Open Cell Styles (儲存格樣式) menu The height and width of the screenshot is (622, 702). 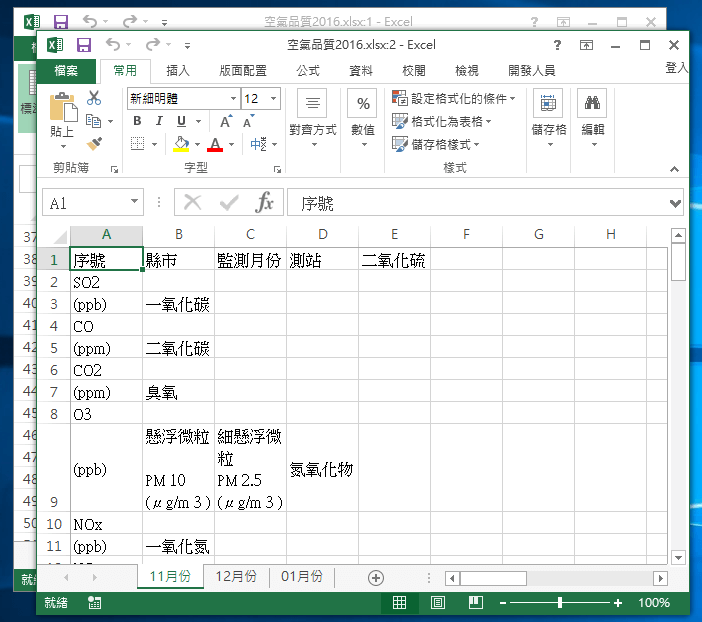click(436, 144)
